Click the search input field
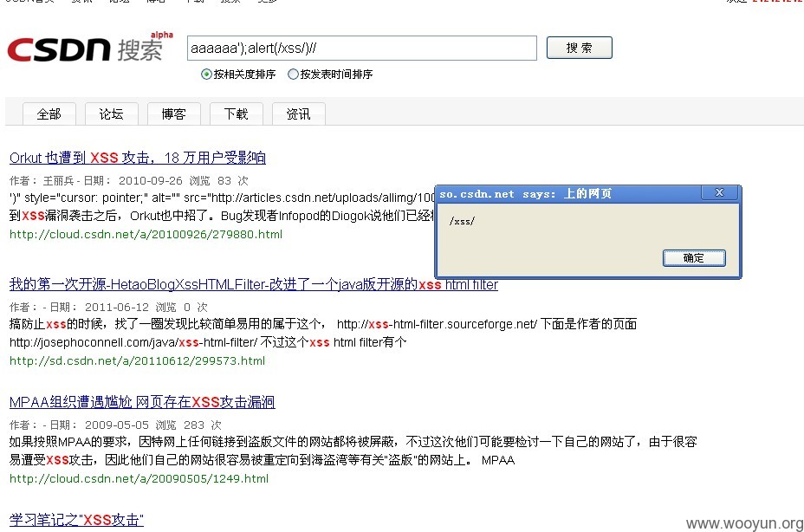 [x=362, y=49]
